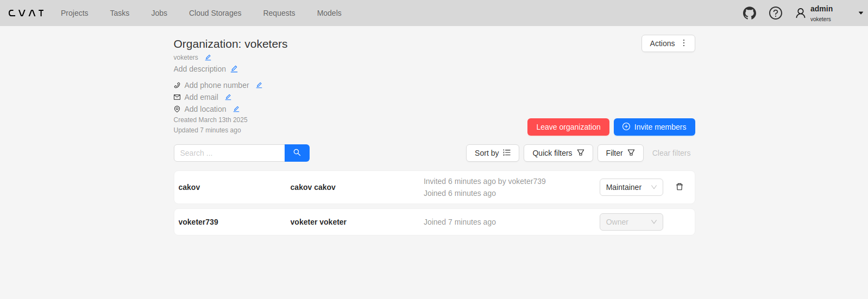Expand the Sort by options
The width and height of the screenshot is (868, 299).
point(492,153)
